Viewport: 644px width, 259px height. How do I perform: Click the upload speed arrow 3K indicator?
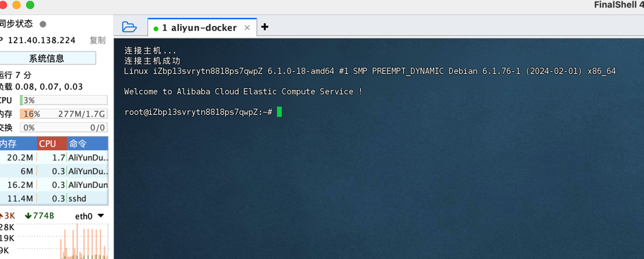pyautogui.click(x=8, y=216)
